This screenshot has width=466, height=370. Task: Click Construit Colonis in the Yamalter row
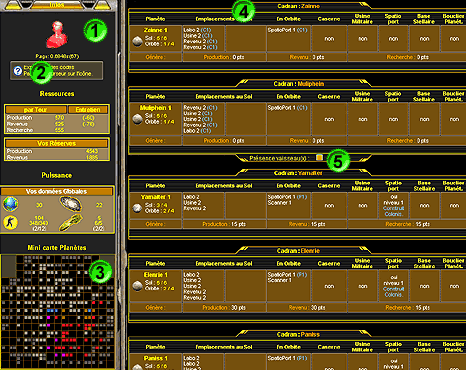point(394,211)
